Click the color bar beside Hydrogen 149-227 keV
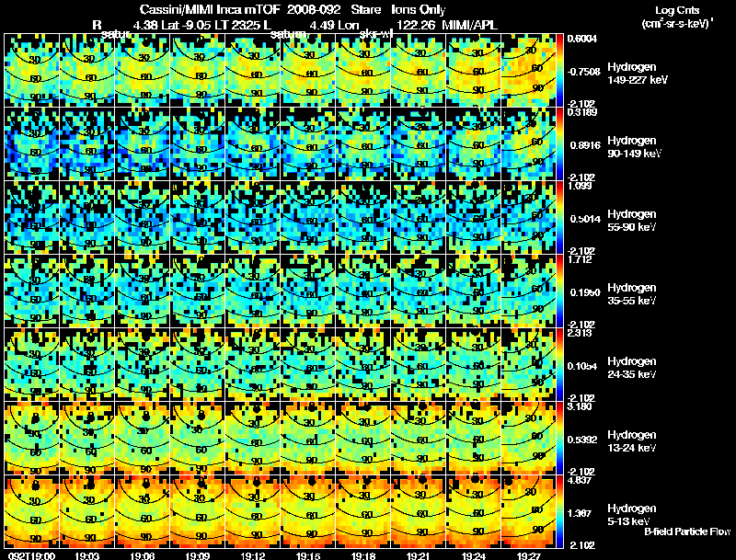The width and height of the screenshot is (736, 560). tap(559, 71)
